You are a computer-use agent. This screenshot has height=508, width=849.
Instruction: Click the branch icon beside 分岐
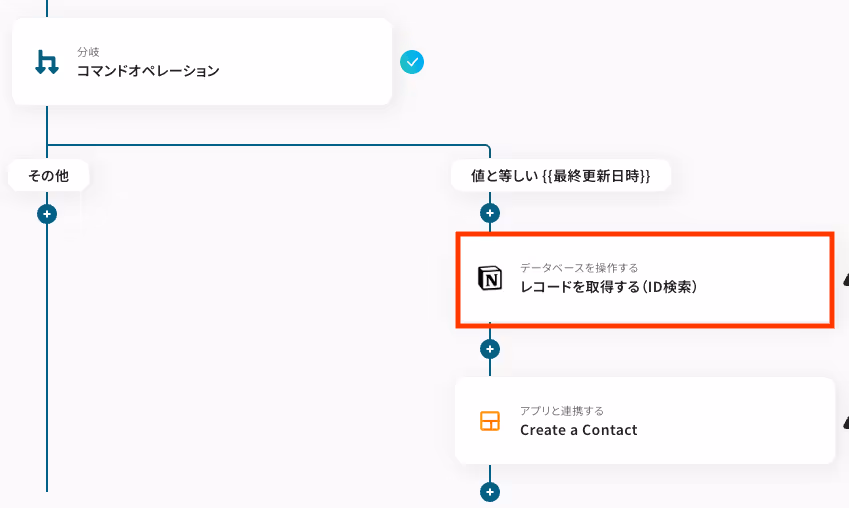coord(47,62)
